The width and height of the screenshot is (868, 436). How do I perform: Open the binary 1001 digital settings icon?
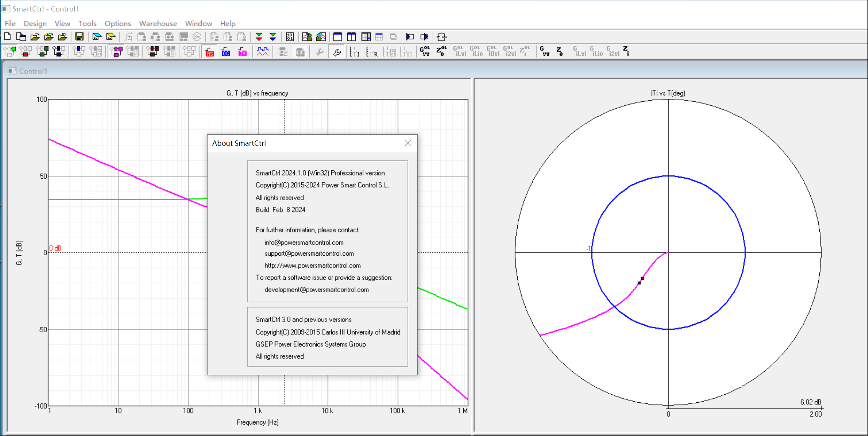[x=290, y=37]
